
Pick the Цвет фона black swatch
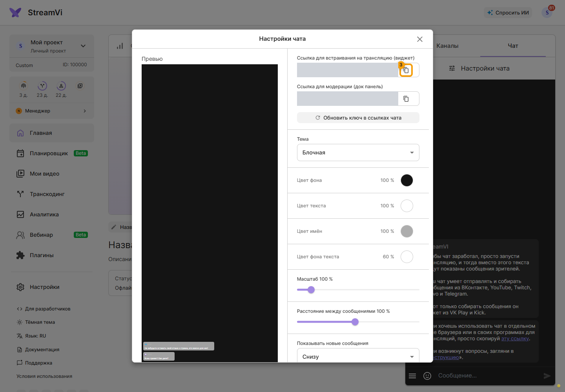coord(407,180)
